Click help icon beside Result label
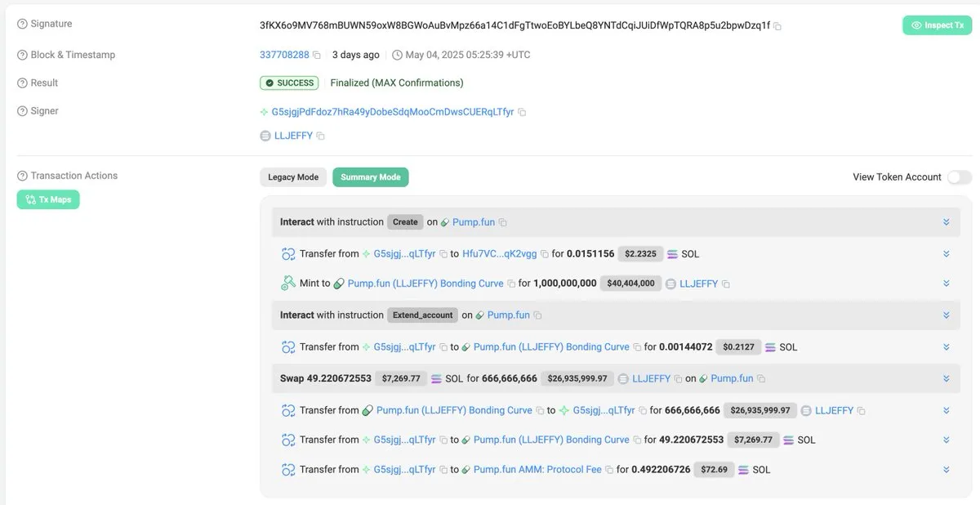Image resolution: width=980 pixels, height=505 pixels. point(23,83)
